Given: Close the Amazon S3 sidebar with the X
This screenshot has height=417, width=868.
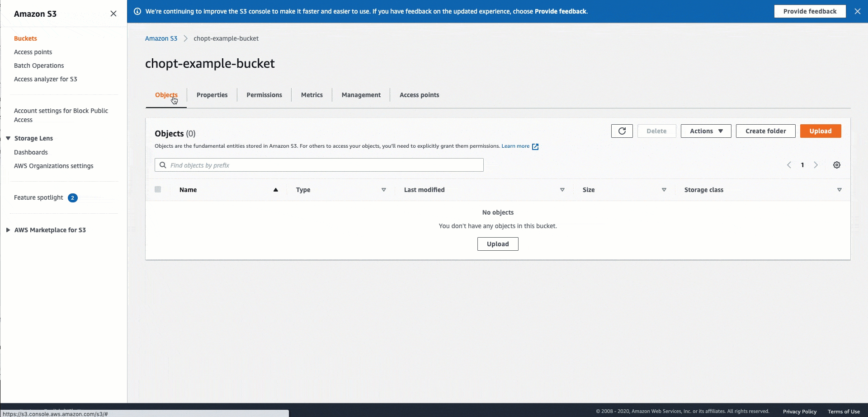Looking at the screenshot, I should 113,14.
